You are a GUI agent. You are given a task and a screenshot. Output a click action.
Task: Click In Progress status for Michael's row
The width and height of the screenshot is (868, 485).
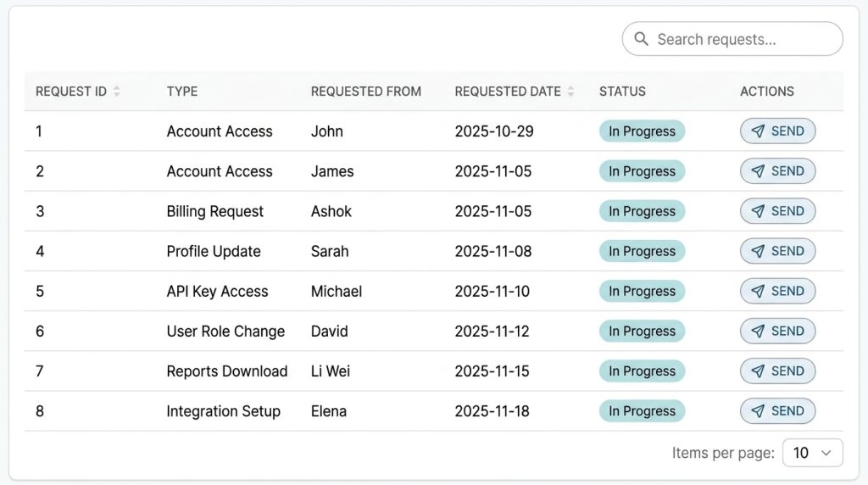click(642, 291)
